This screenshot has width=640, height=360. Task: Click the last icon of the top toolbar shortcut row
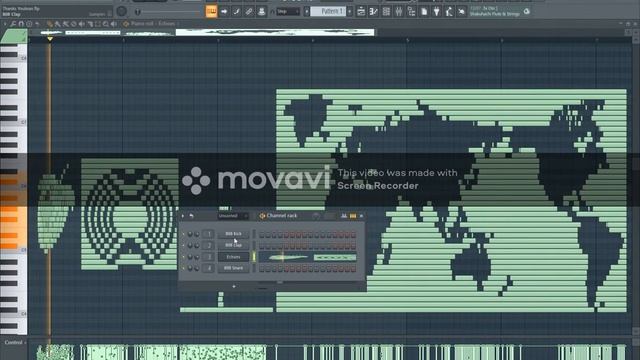point(461,12)
